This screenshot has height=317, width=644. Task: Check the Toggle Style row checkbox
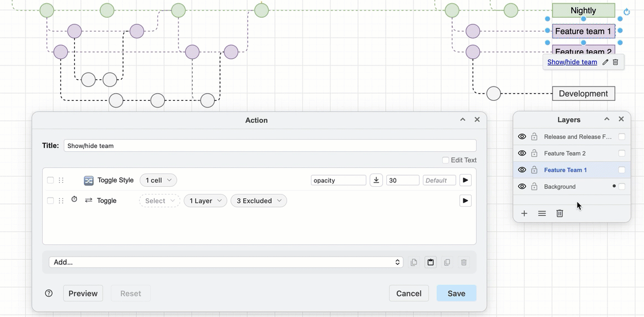(50, 180)
